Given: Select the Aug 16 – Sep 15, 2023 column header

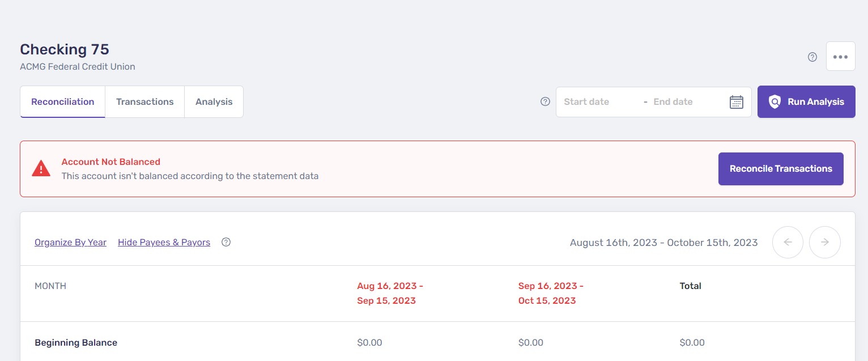Looking at the screenshot, I should (390, 293).
